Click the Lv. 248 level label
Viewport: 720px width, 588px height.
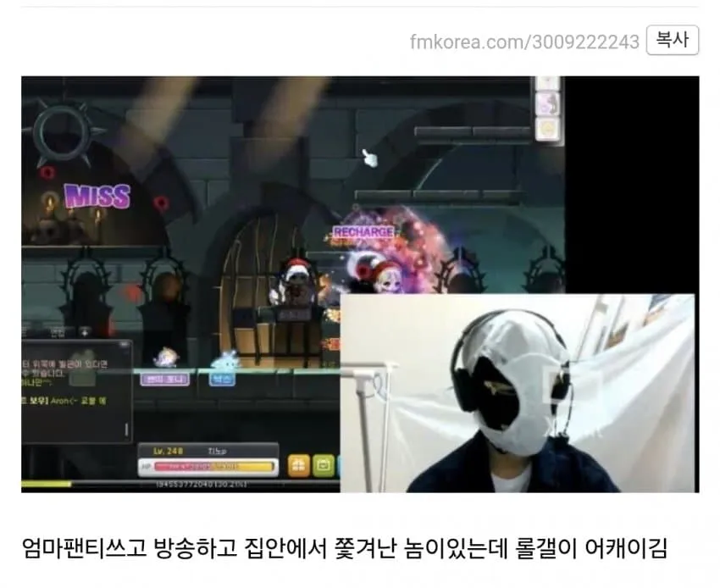point(168,451)
